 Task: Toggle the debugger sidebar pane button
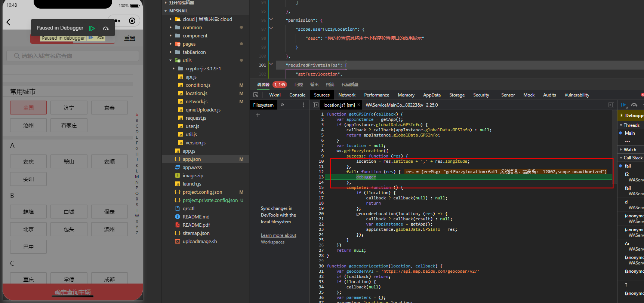[x=611, y=105]
